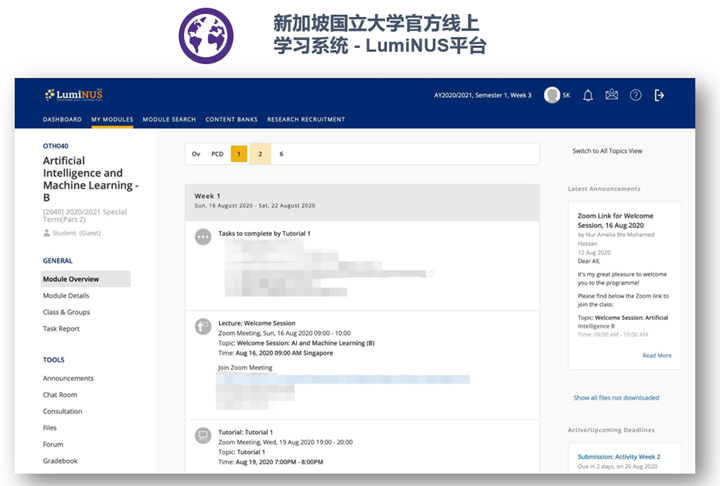Viewport: 720px width, 486px height.
Task: Click the Tutorial 1 item icon
Action: click(203, 435)
